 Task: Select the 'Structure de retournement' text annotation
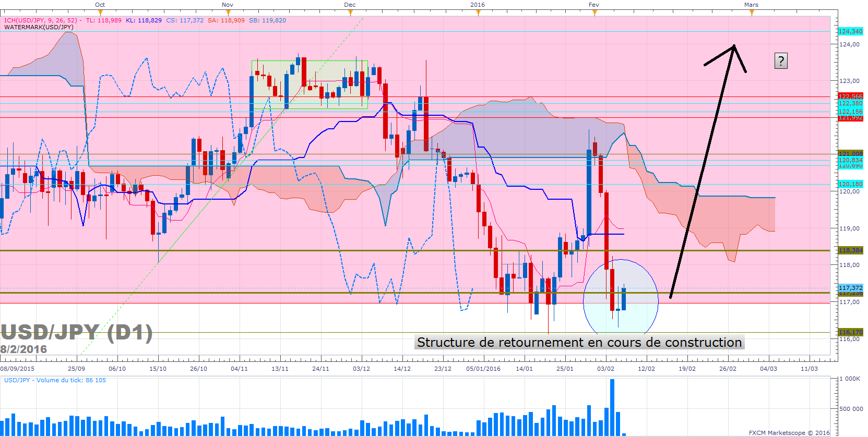tap(579, 343)
